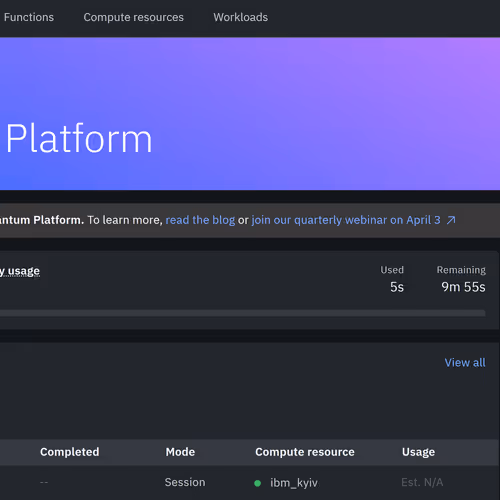Click the ibm_kyiv compute resource
Image resolution: width=500 pixels, height=500 pixels.
tap(294, 483)
